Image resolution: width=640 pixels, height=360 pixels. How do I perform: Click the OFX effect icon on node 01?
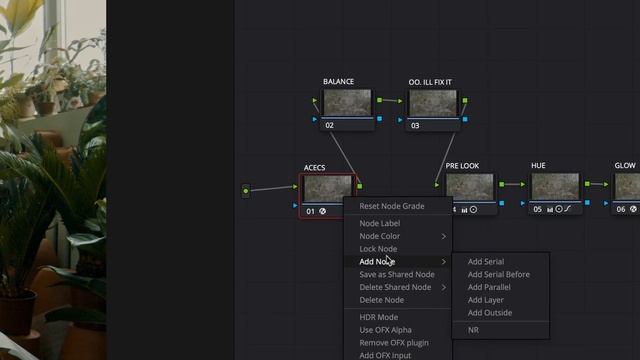coord(322,211)
